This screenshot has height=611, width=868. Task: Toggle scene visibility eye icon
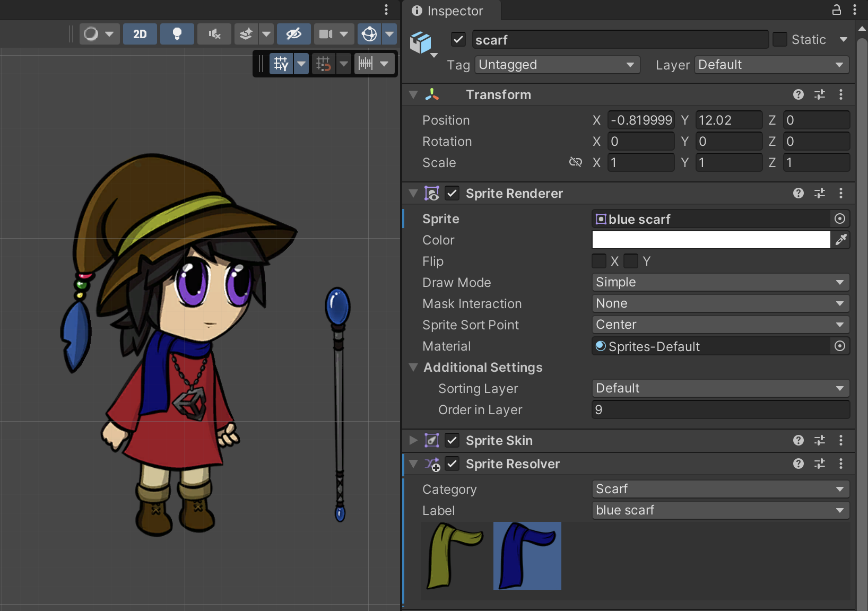point(293,34)
